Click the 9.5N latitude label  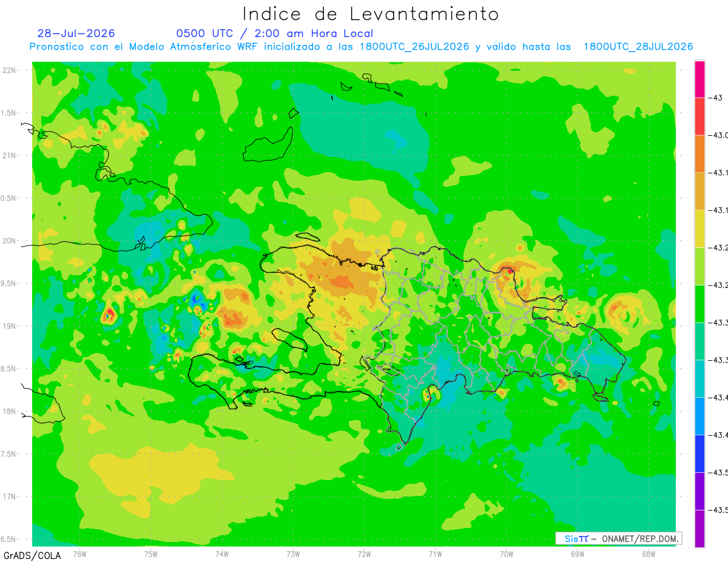(x=8, y=283)
